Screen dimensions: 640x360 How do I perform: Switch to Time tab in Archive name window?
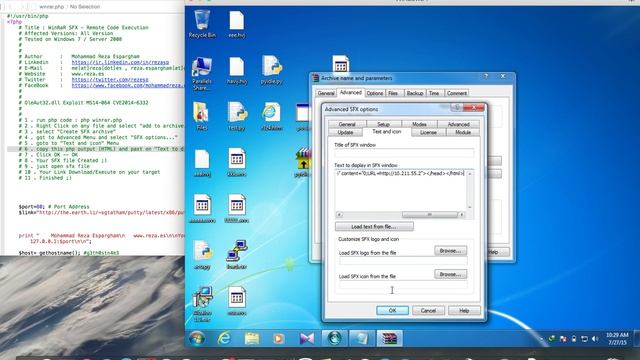click(x=434, y=93)
